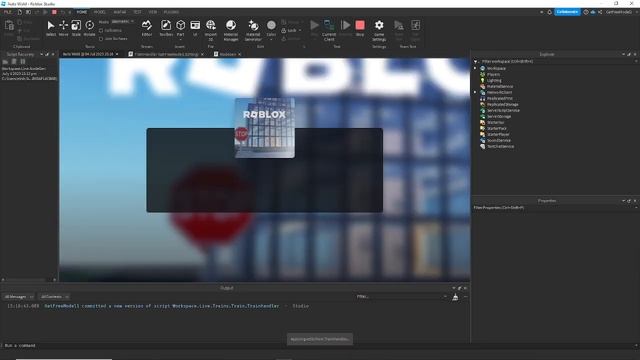
Task: Open the Part dropdown arrow
Action: tap(180, 40)
